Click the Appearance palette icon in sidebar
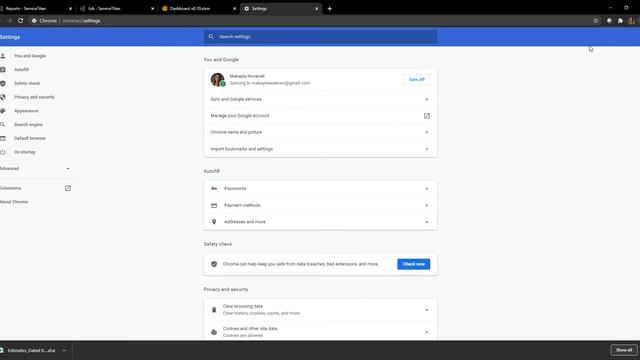The height and width of the screenshot is (360, 640). tap(3, 111)
